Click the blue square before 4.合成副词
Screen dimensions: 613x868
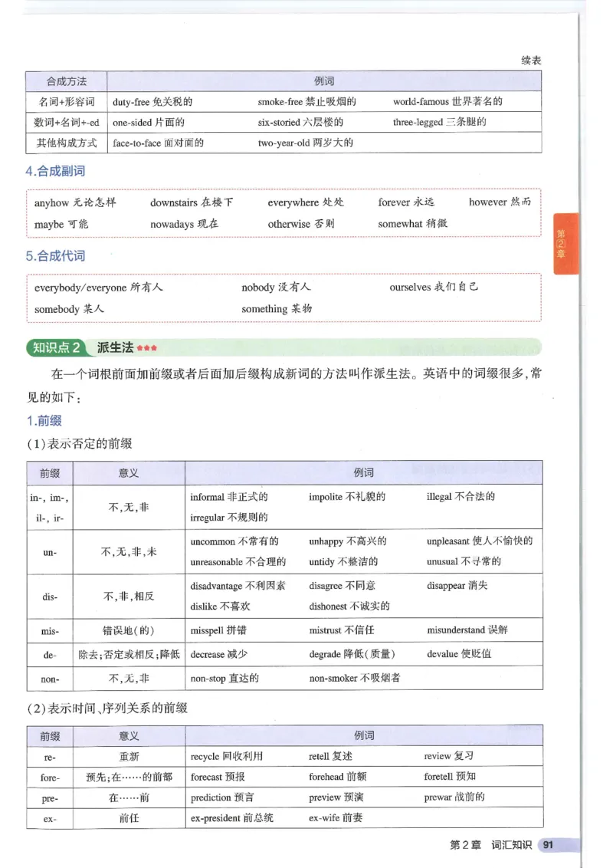point(28,171)
